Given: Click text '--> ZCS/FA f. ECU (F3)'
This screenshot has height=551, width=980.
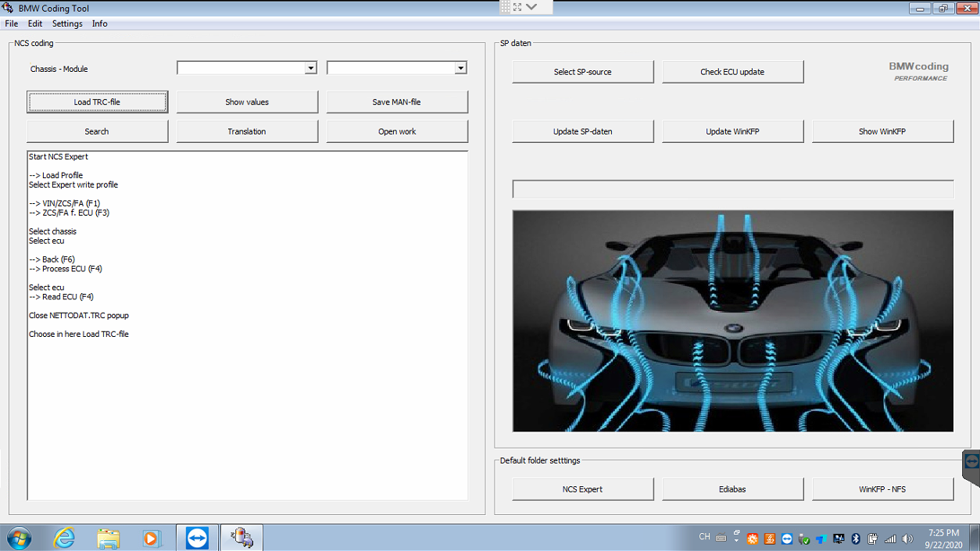Looking at the screenshot, I should pos(69,213).
